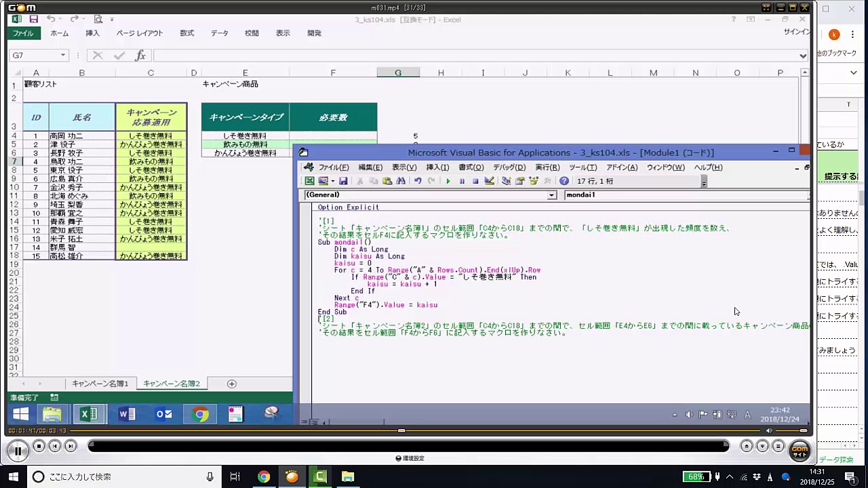This screenshot has height=488, width=868.
Task: Open the Name Box dropdown arrow for G7
Action: point(63,56)
